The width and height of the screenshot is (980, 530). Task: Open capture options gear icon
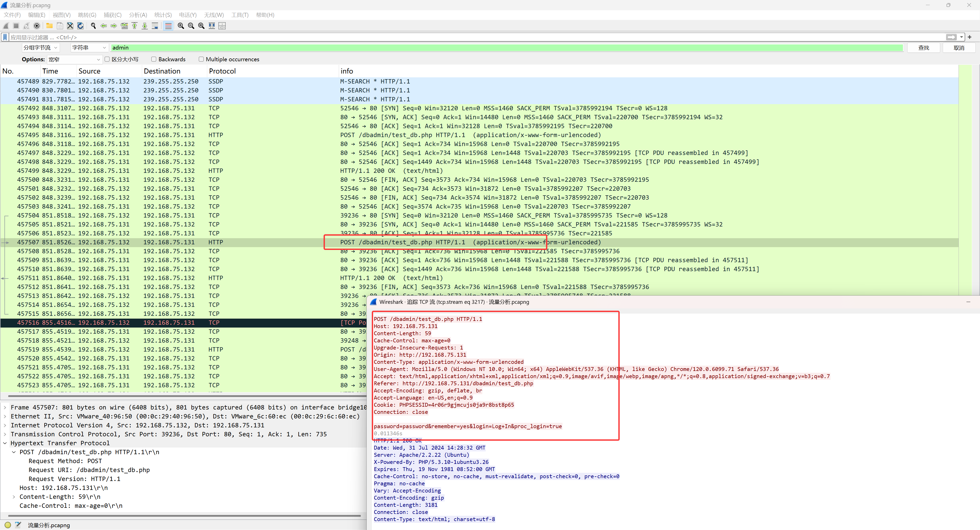click(x=37, y=26)
